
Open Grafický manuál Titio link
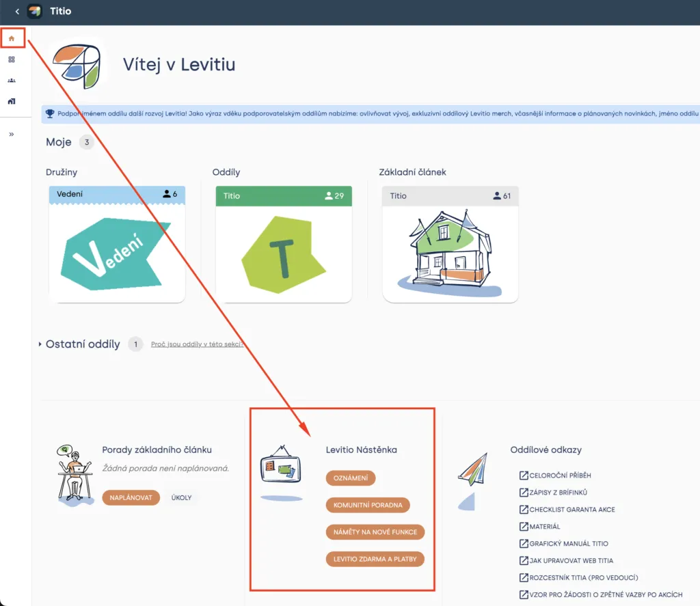[564, 544]
